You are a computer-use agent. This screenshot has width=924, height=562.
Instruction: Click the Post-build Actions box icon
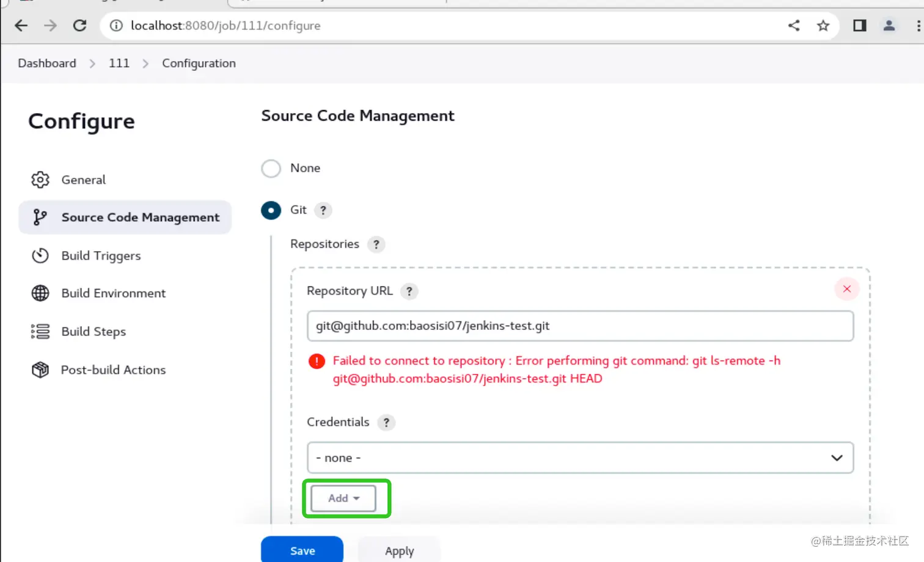[40, 370]
